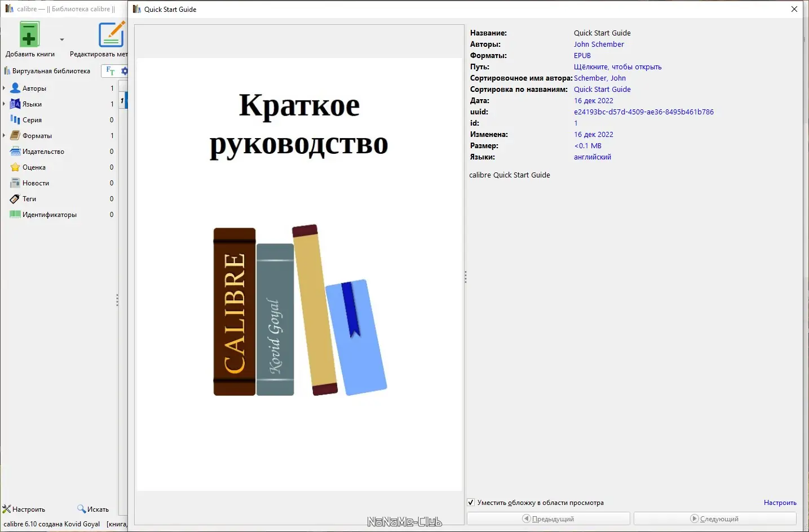Click the Новости category icon

15,183
